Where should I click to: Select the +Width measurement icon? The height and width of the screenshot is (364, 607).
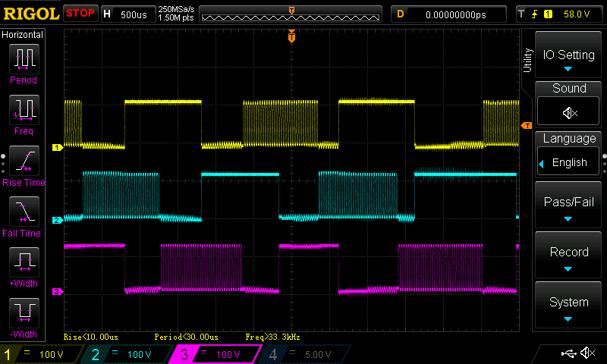(24, 262)
